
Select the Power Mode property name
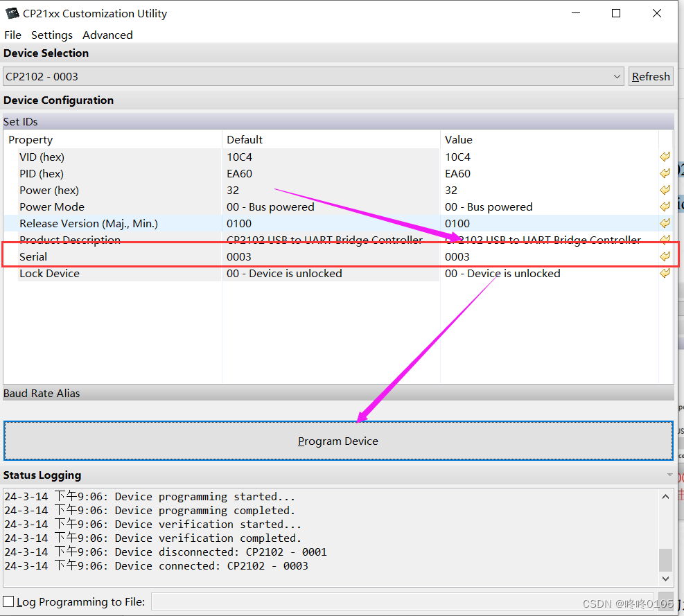coord(52,206)
